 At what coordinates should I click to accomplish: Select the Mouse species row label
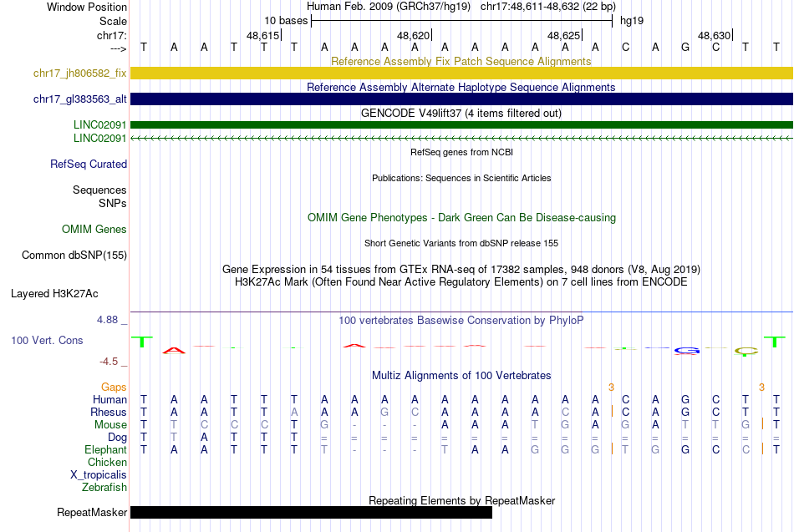coord(110,425)
